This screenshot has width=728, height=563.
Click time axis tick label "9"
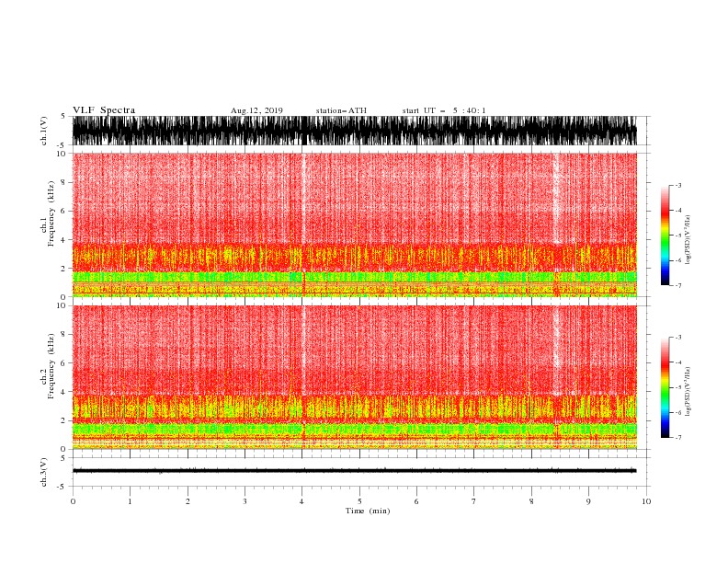(x=588, y=501)
